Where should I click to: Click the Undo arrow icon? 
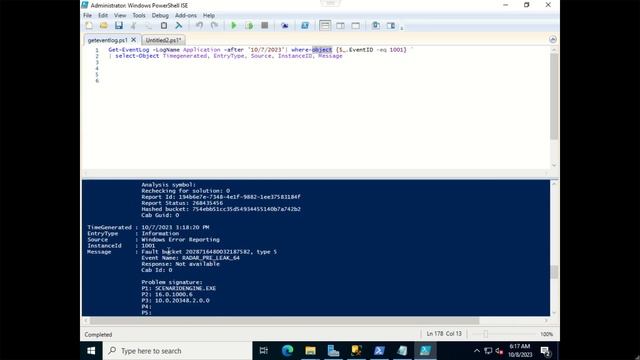click(x=199, y=26)
